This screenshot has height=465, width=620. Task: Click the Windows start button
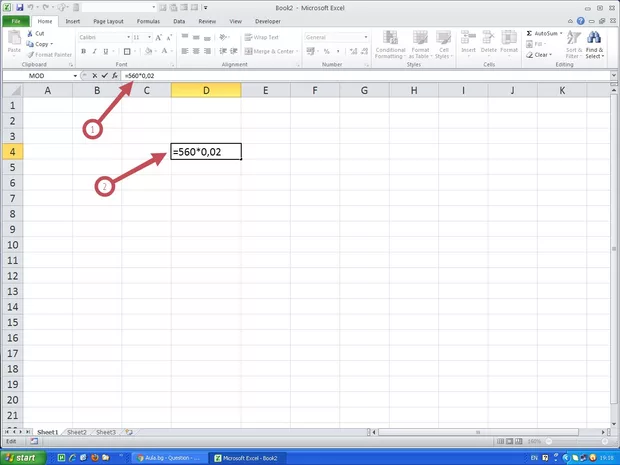[x=22, y=458]
